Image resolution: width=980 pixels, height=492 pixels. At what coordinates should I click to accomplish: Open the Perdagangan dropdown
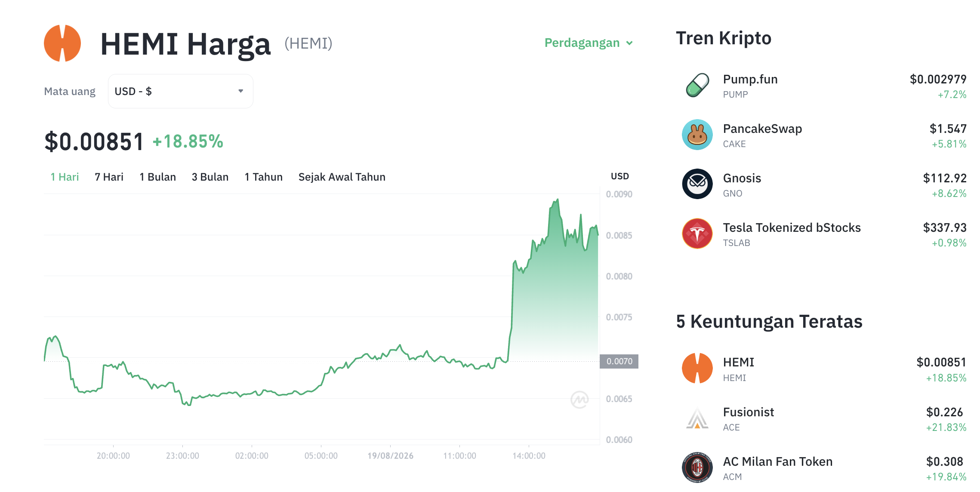pyautogui.click(x=589, y=43)
